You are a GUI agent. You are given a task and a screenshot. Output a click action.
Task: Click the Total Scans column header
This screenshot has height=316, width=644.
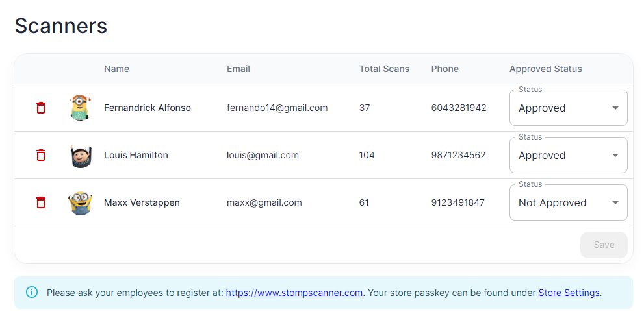[384, 69]
